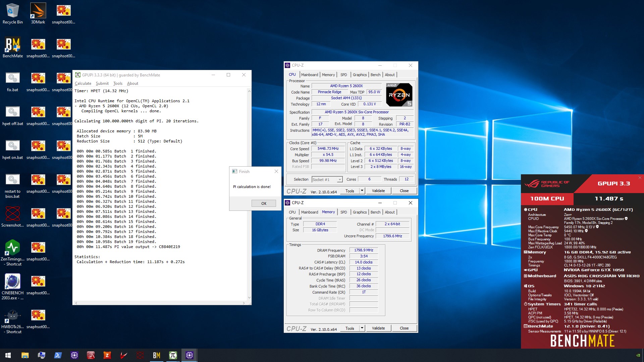This screenshot has width=644, height=362.
Task: Select the red Screenshot desktop icon
Action: coord(13,217)
